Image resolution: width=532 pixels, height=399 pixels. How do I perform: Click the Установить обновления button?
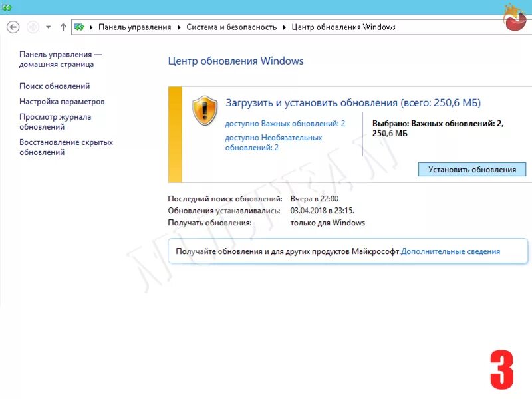pos(472,170)
